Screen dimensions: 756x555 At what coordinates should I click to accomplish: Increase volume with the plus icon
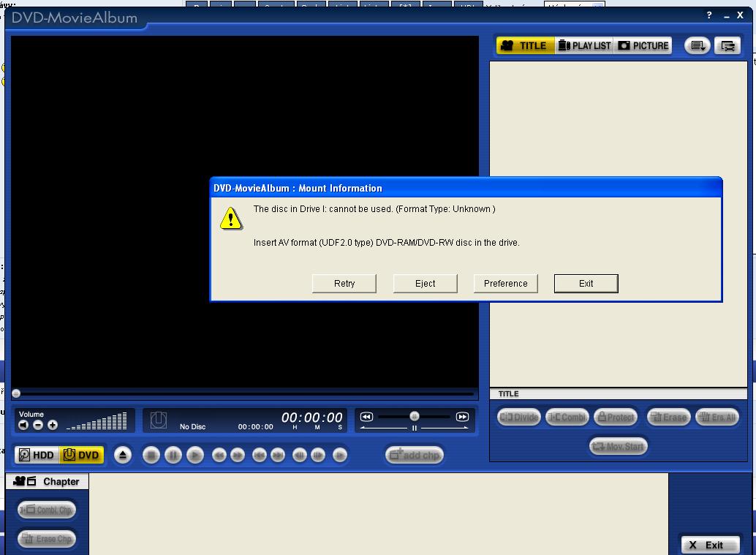coord(53,425)
